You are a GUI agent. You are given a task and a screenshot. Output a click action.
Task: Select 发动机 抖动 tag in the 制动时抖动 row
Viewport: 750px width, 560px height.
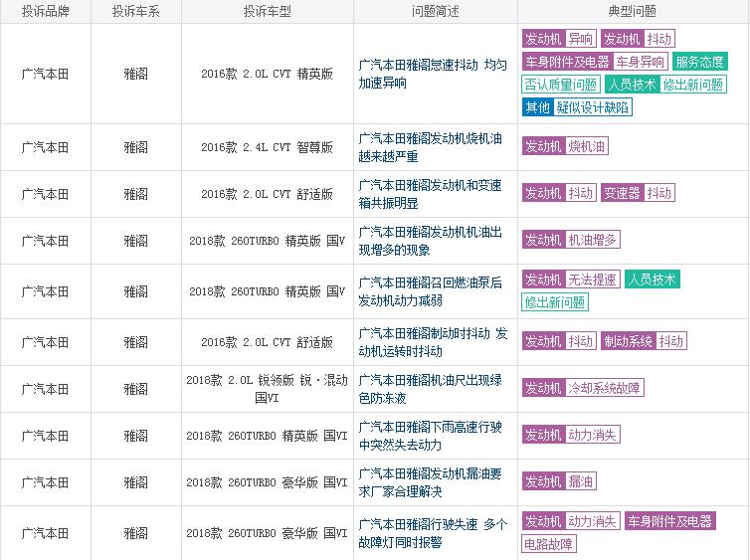559,341
